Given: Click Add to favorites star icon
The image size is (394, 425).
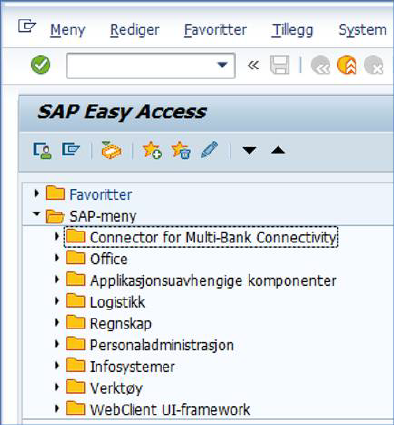Looking at the screenshot, I should coord(152,150).
